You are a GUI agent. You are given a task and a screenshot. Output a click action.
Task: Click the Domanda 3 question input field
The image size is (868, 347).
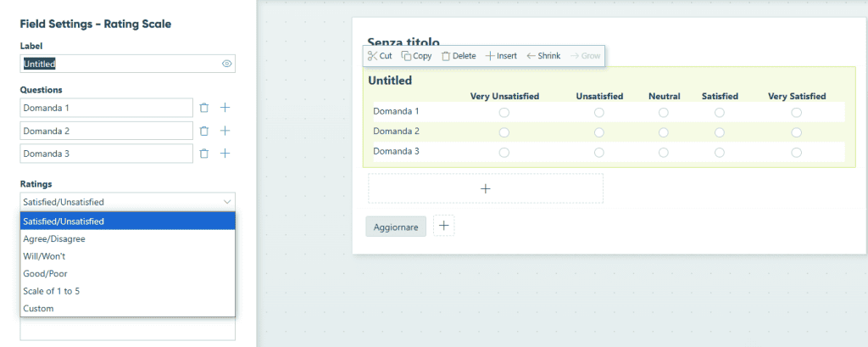coord(106,154)
